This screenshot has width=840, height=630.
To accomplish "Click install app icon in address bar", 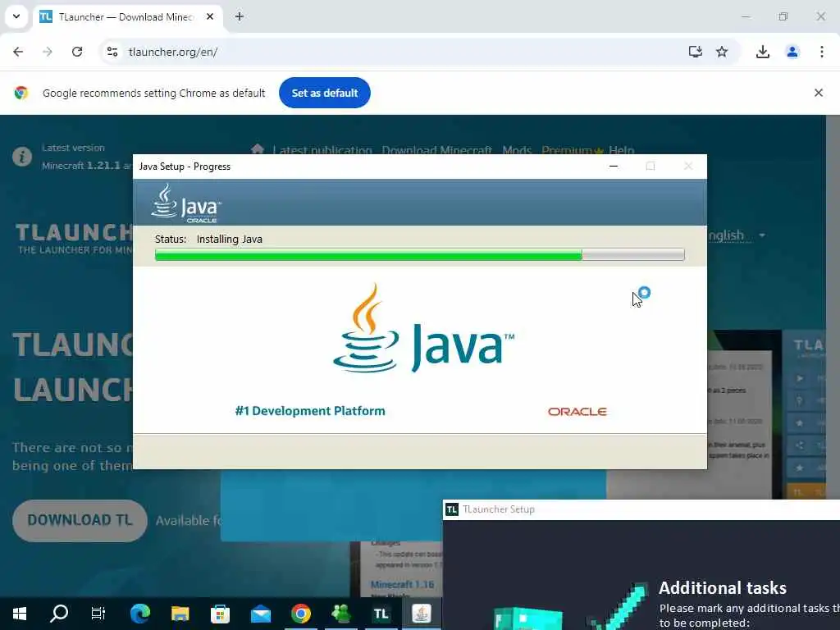I will click(x=696, y=52).
